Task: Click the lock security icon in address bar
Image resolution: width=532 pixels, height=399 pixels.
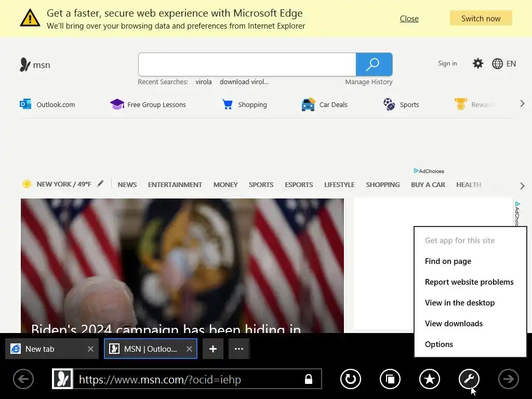Action: click(x=309, y=379)
